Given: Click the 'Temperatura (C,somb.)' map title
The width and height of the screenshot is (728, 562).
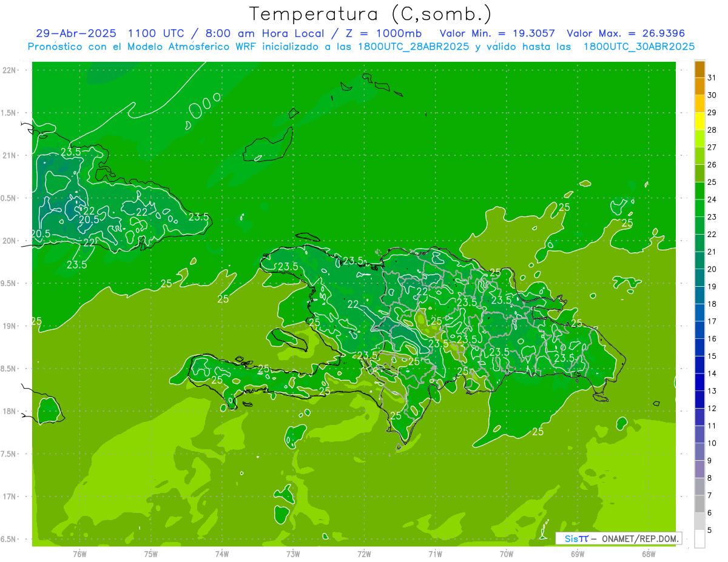Looking at the screenshot, I should click(x=371, y=15).
